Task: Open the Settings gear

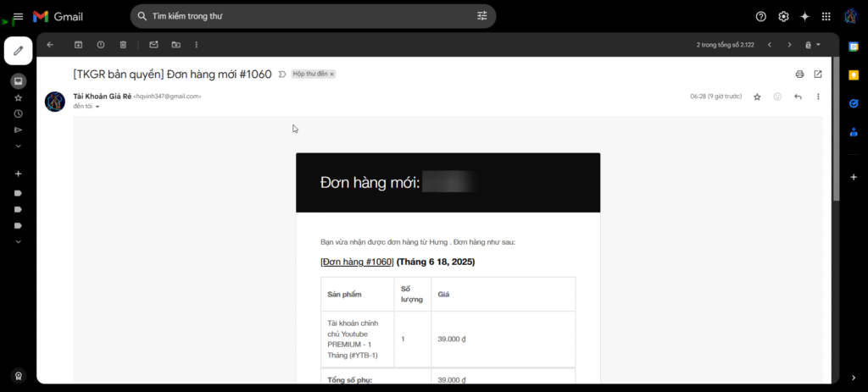Action: 783,17
